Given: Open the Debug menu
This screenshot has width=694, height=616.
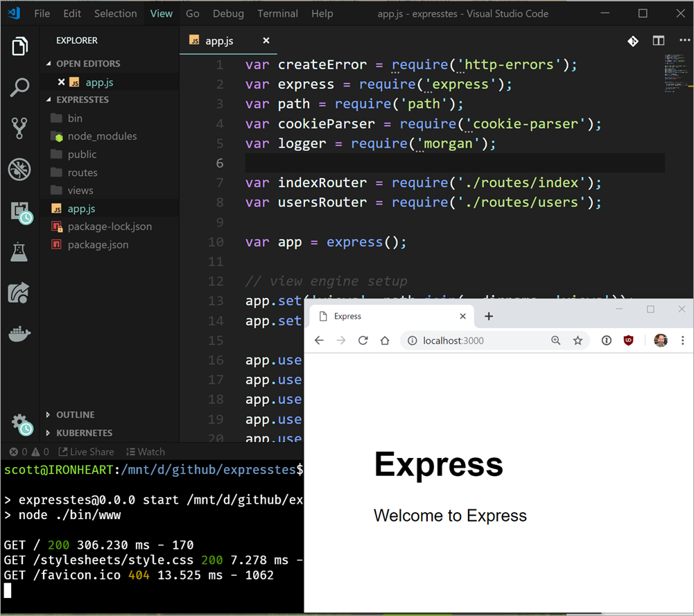Looking at the screenshot, I should 228,14.
